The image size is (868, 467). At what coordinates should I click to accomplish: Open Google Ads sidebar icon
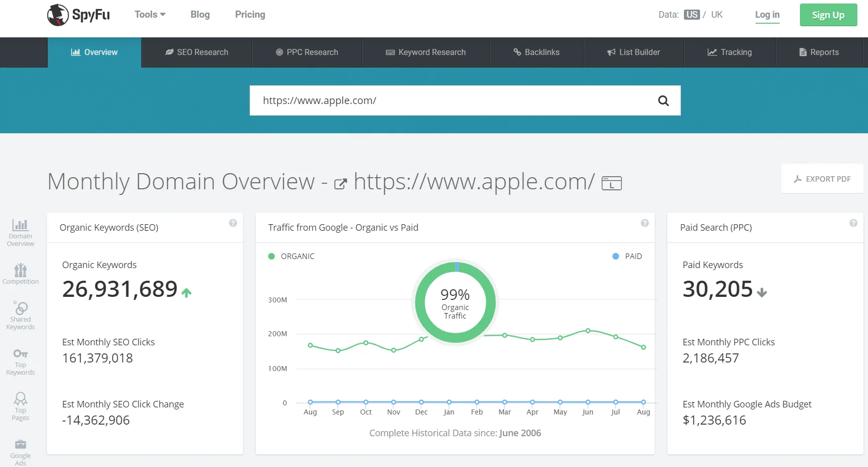click(21, 452)
